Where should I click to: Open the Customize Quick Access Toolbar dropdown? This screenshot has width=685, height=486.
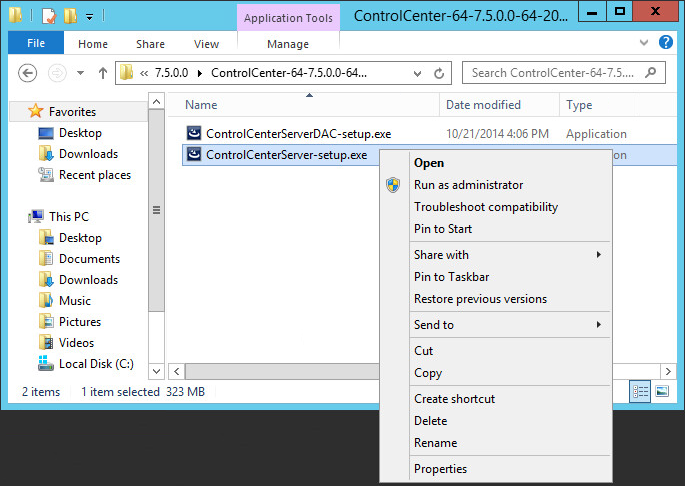tap(89, 17)
